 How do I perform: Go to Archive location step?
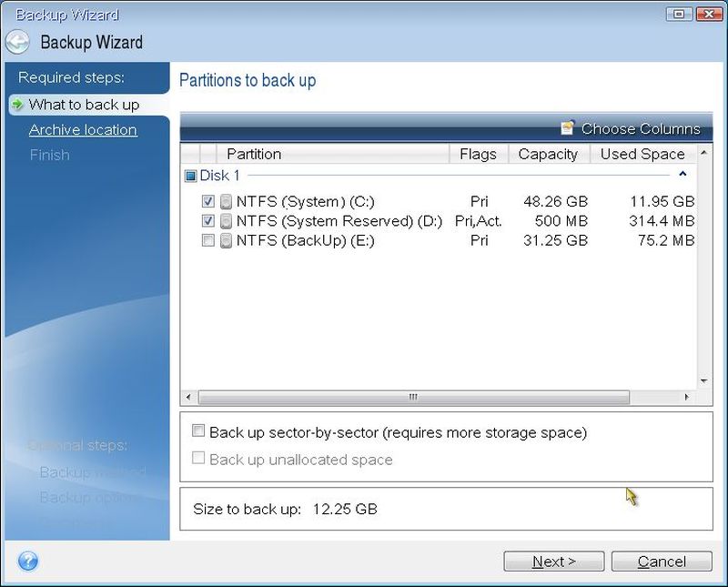(83, 130)
